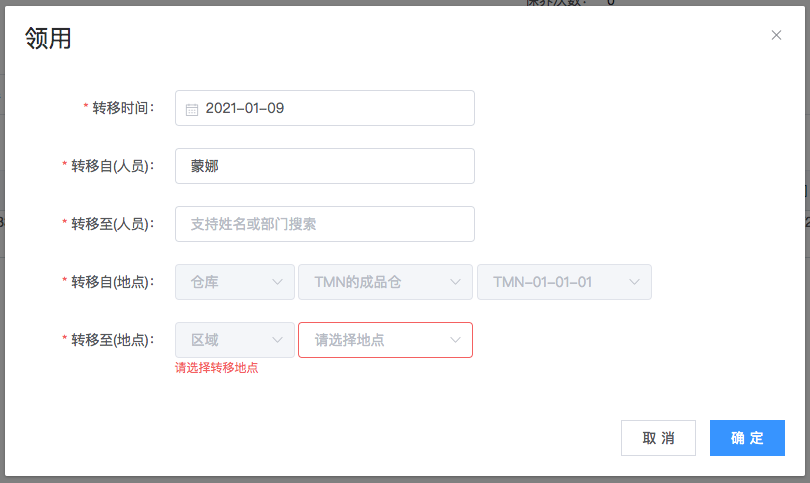Click the 请选择转移地点 error message
This screenshot has height=483, width=810.
point(216,368)
